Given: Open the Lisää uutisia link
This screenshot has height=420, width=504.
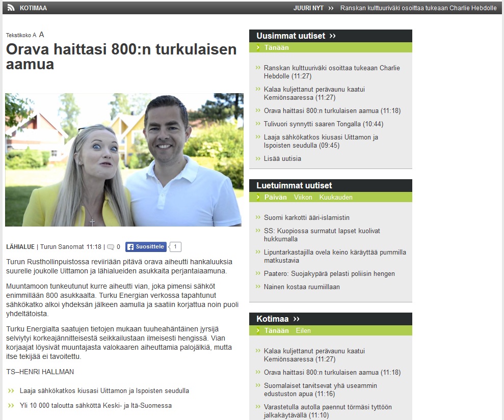Looking at the screenshot, I should pos(282,158).
